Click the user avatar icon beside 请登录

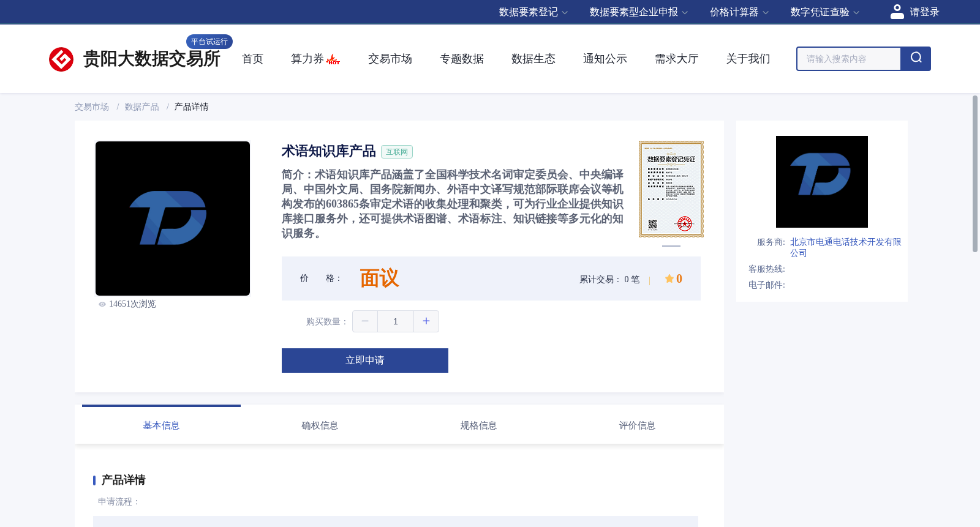(x=897, y=12)
